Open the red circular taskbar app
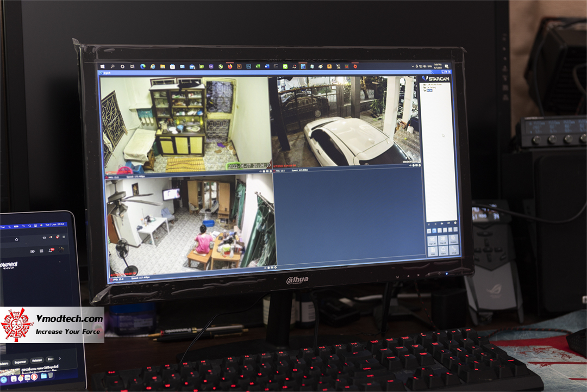 355,66
